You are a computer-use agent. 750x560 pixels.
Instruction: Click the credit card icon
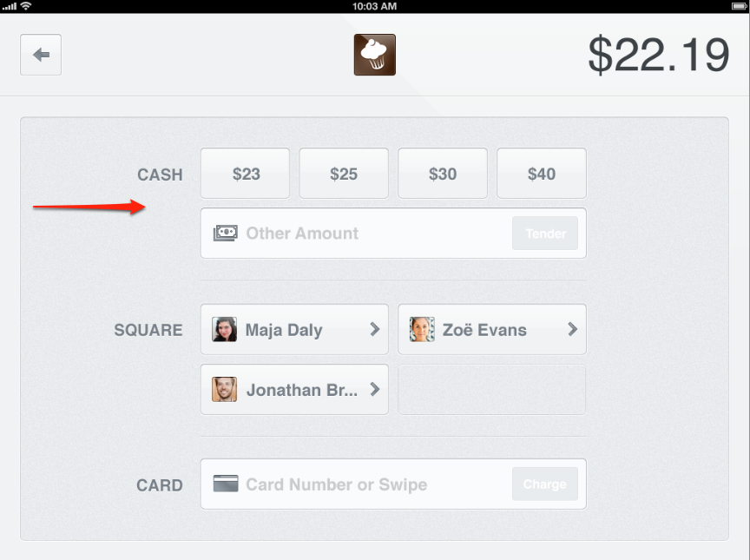[x=226, y=484]
